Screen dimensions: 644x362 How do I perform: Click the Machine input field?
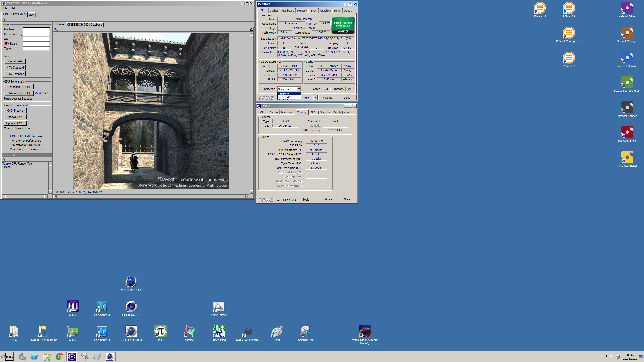point(36,29)
